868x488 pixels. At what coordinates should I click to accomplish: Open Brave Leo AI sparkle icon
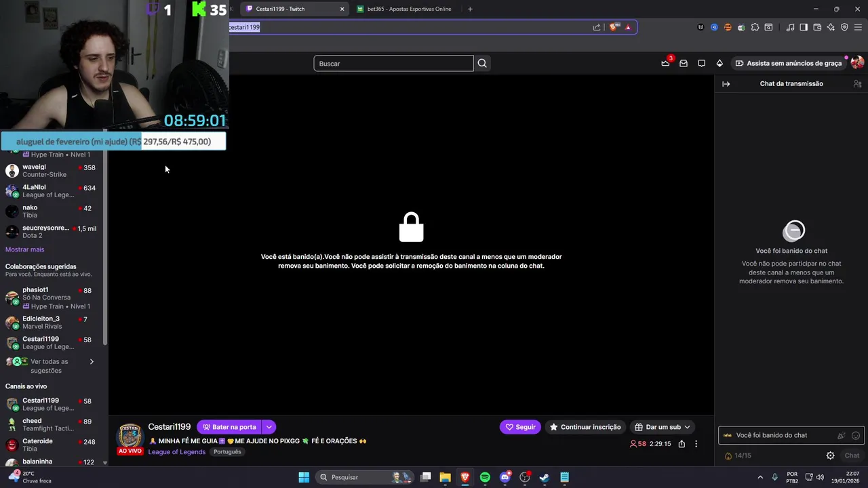tap(831, 27)
